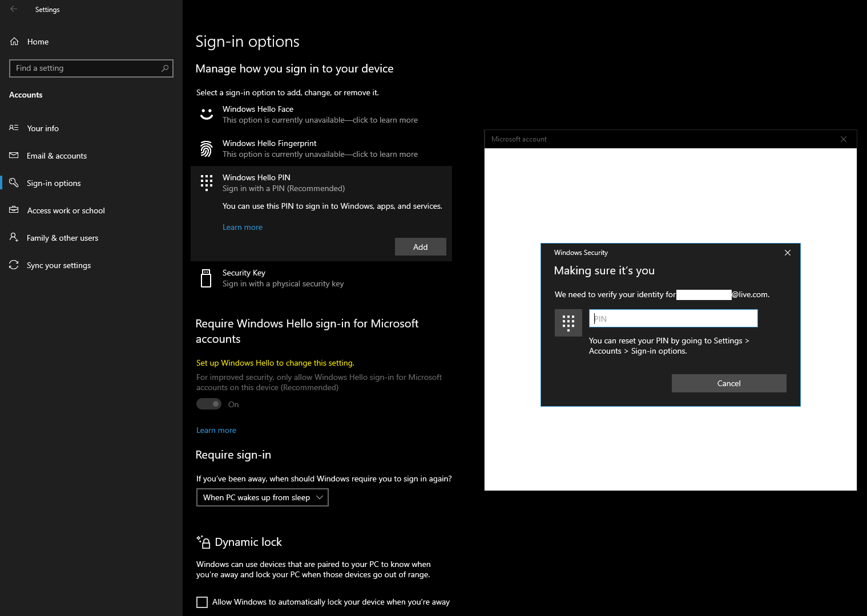Viewport: 867px width, 616px height.
Task: Click the search magnifier icon
Action: click(x=165, y=68)
